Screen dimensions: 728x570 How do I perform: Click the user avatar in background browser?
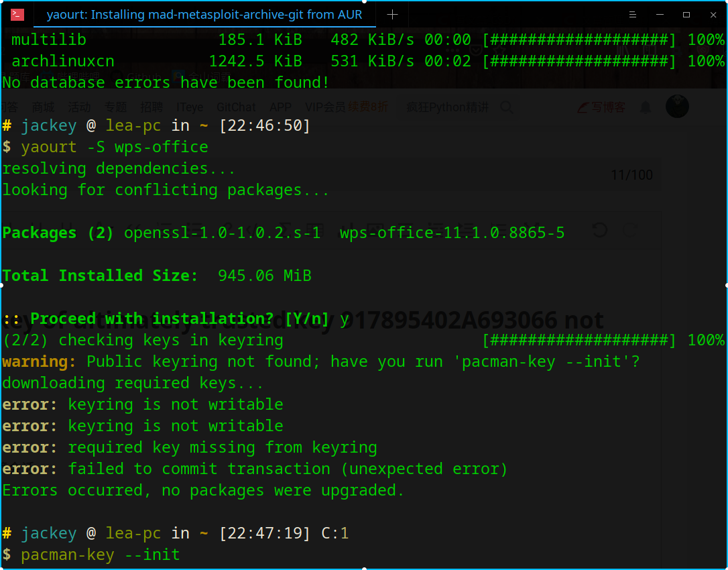click(677, 107)
